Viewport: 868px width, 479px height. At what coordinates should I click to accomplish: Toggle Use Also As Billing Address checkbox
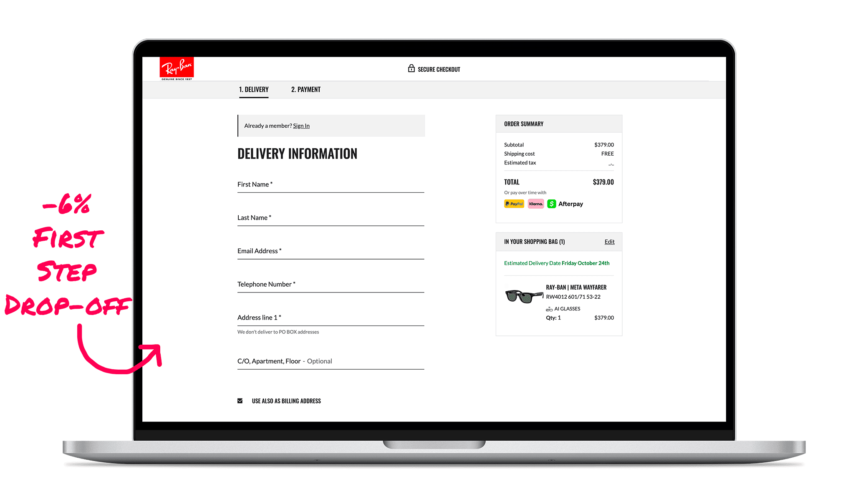[x=240, y=401]
